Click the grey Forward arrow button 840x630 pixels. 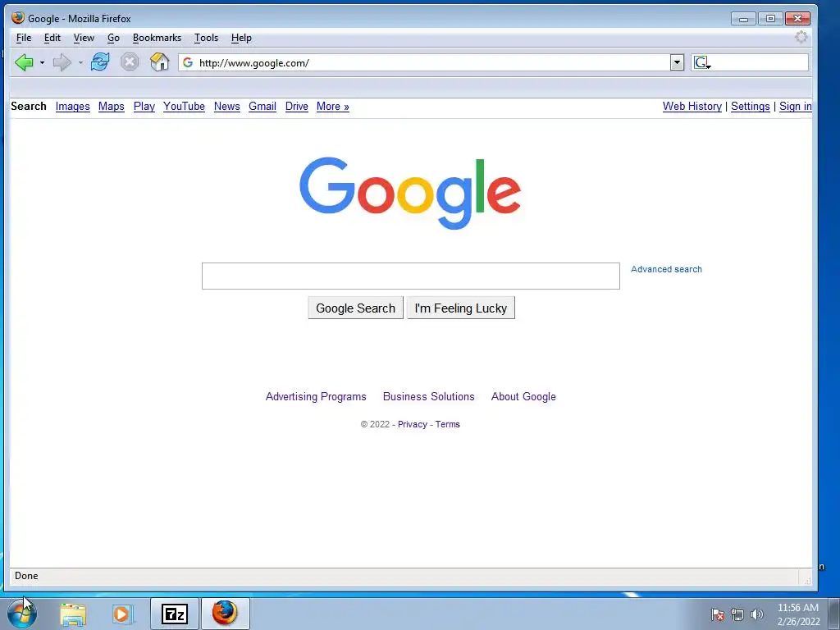62,62
